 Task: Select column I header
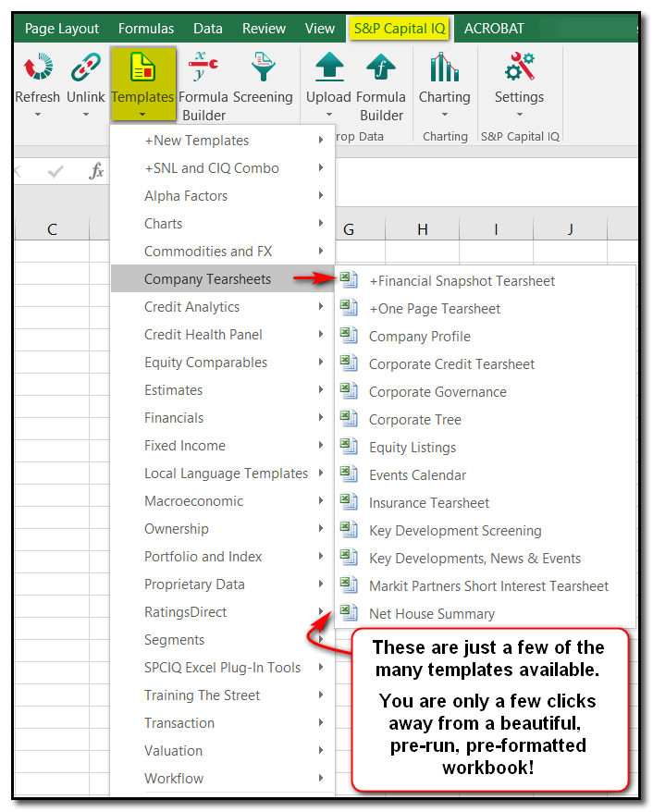[x=496, y=228]
